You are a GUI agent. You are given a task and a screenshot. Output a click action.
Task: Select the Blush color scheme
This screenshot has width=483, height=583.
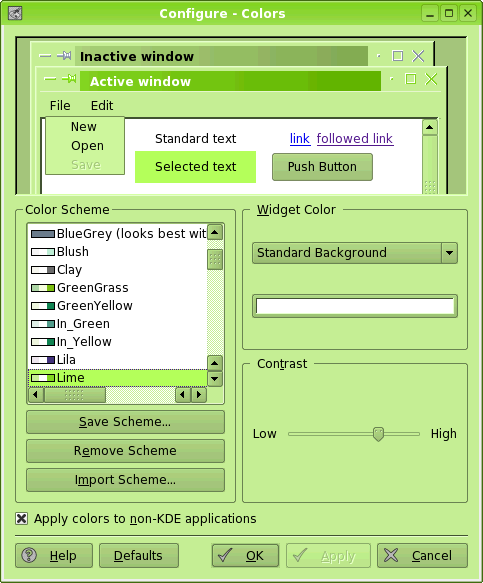(x=117, y=252)
